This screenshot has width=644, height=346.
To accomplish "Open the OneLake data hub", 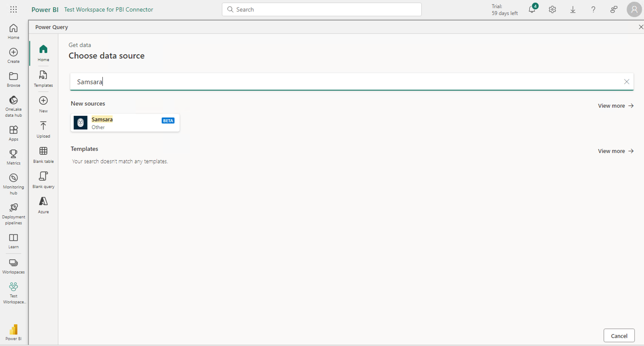I will (x=13, y=106).
